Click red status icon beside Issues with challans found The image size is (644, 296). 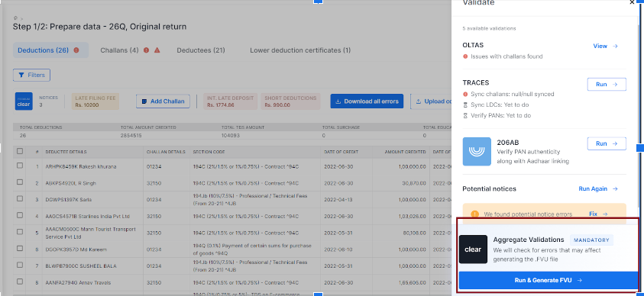coord(465,56)
